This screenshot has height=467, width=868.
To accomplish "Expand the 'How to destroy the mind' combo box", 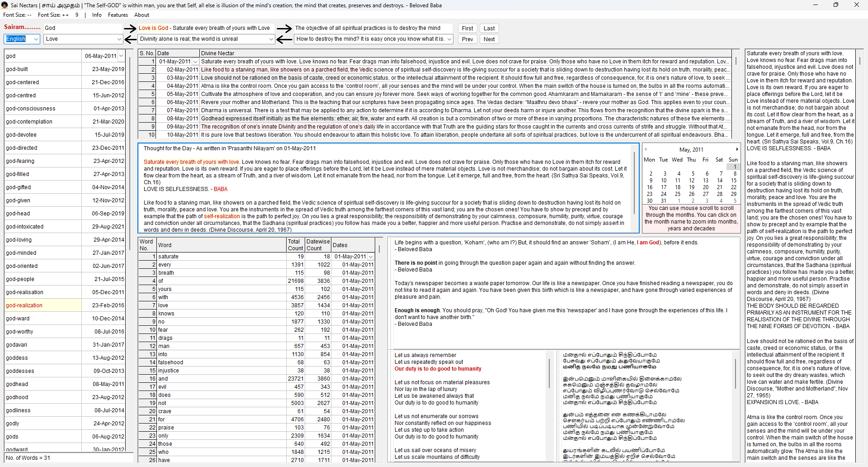I will [x=449, y=39].
